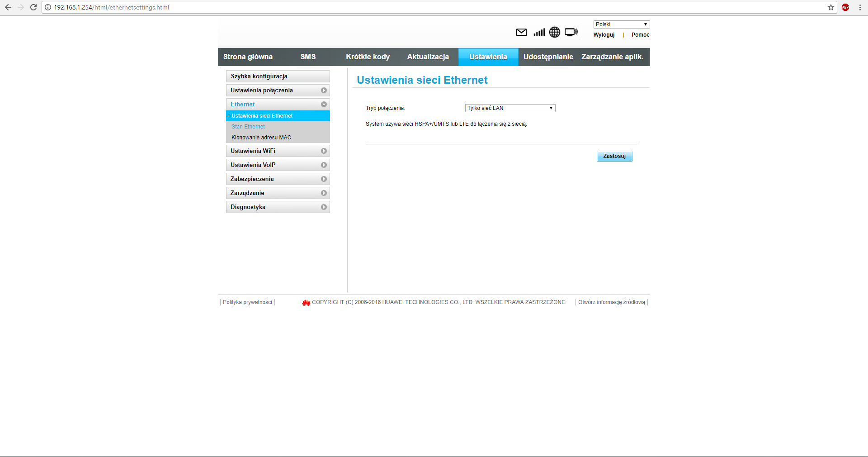Image resolution: width=868 pixels, height=457 pixels.
Task: Expand Ustawienia połączenia arrow icon
Action: coord(324,90)
